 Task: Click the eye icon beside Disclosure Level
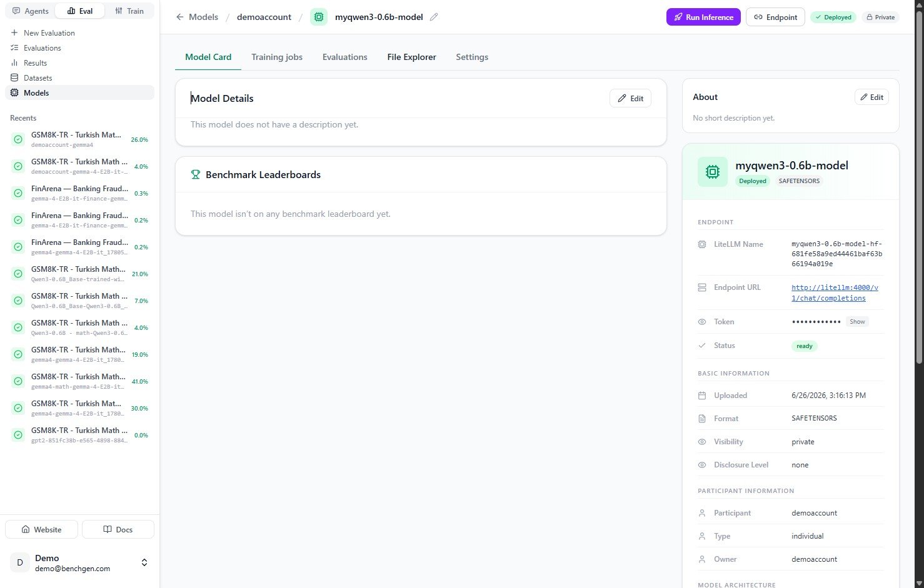point(702,465)
